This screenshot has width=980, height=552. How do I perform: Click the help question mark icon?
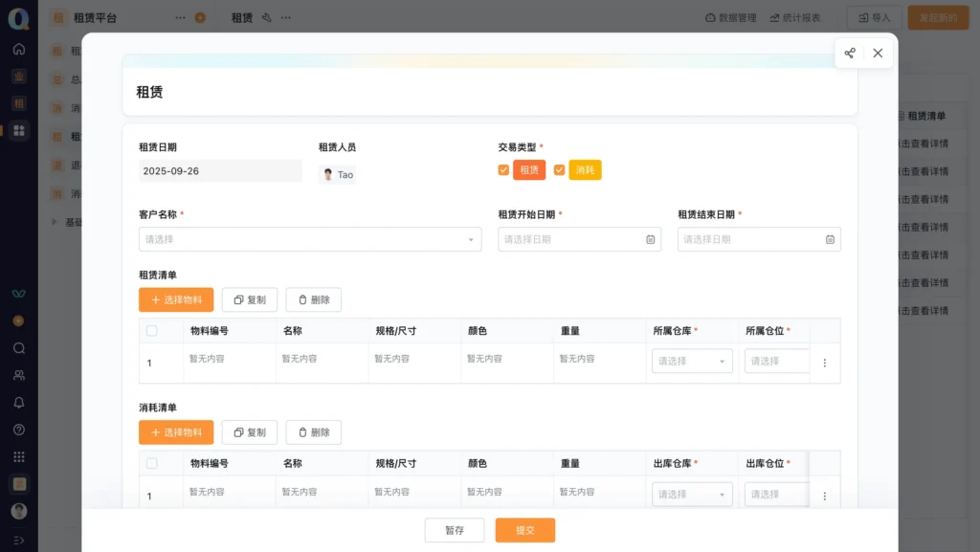18,430
